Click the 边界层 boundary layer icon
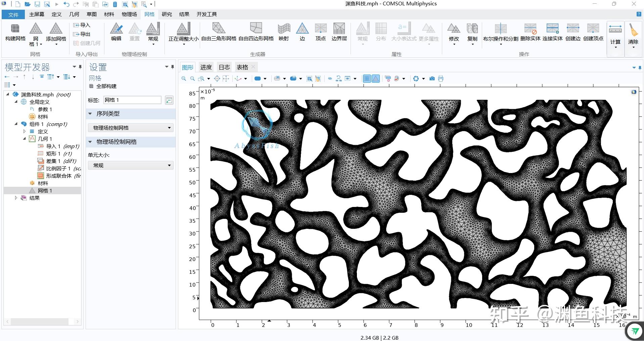The image size is (644, 341). pos(339,33)
